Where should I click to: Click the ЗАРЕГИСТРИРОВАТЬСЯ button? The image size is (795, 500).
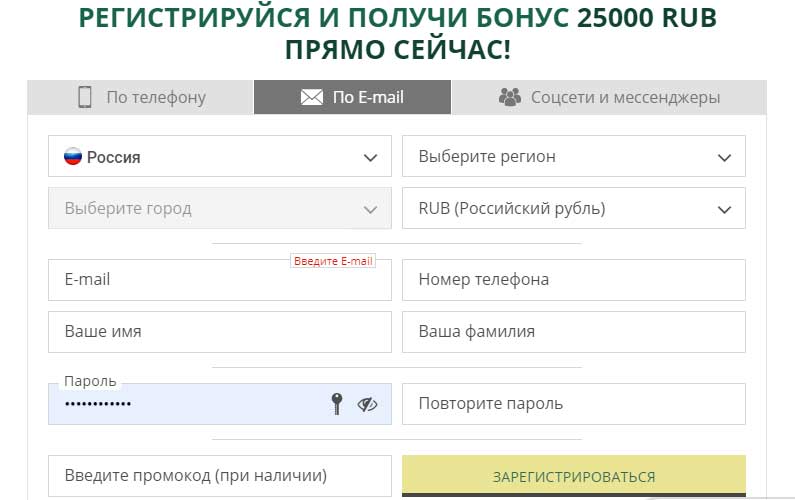[x=574, y=476]
